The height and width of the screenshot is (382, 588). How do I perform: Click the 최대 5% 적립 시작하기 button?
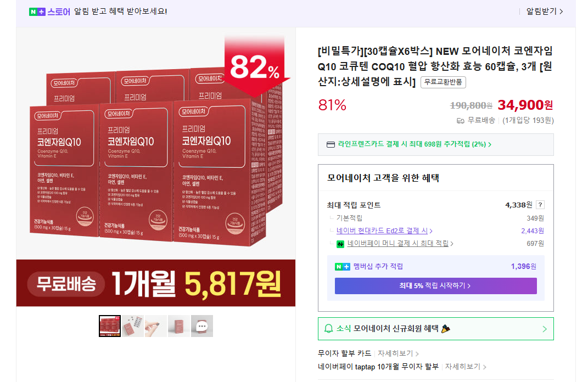436,286
